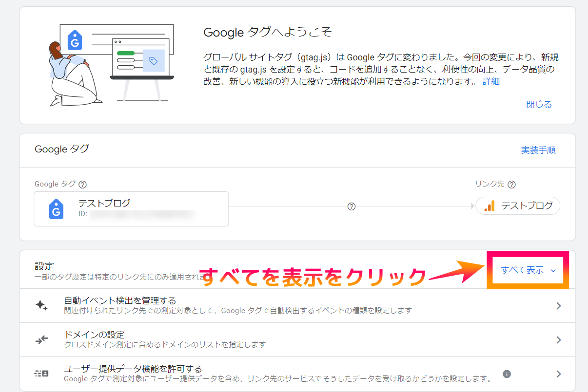Click the Google タグへようこそ heading

pyautogui.click(x=268, y=32)
